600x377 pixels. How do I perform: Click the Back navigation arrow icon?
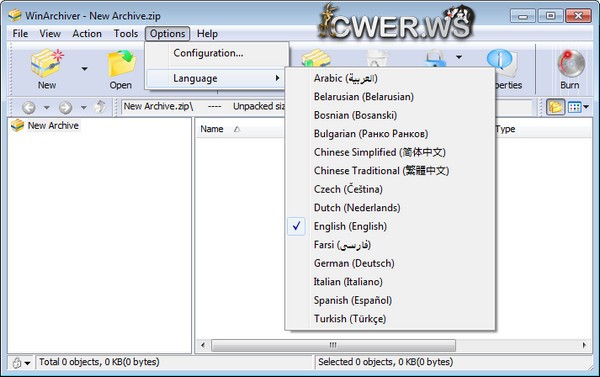click(29, 108)
